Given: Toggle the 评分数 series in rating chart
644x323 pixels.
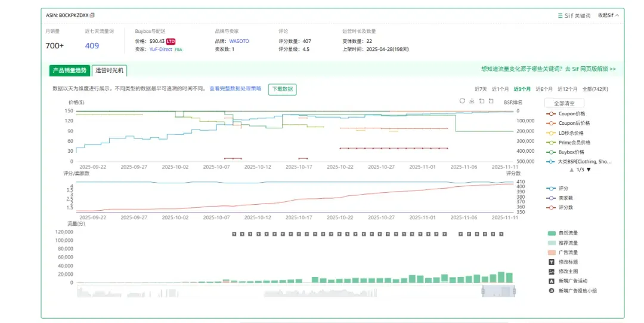Looking at the screenshot, I should [x=559, y=207].
